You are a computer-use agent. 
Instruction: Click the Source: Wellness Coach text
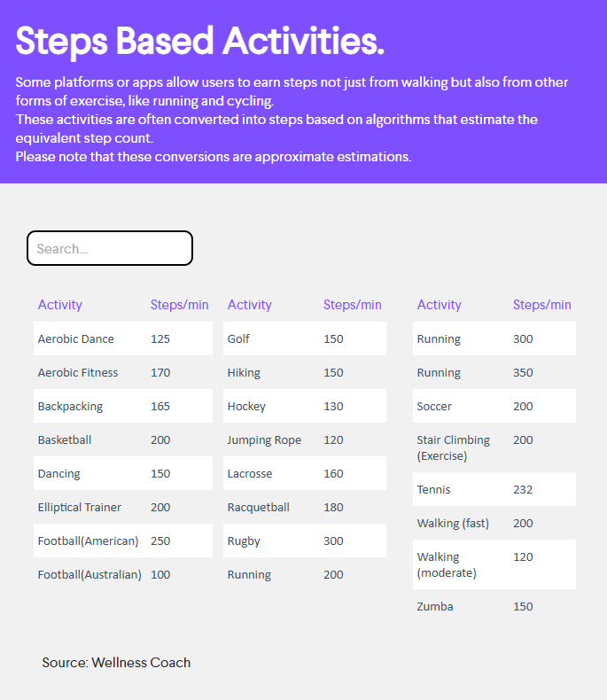point(116,662)
